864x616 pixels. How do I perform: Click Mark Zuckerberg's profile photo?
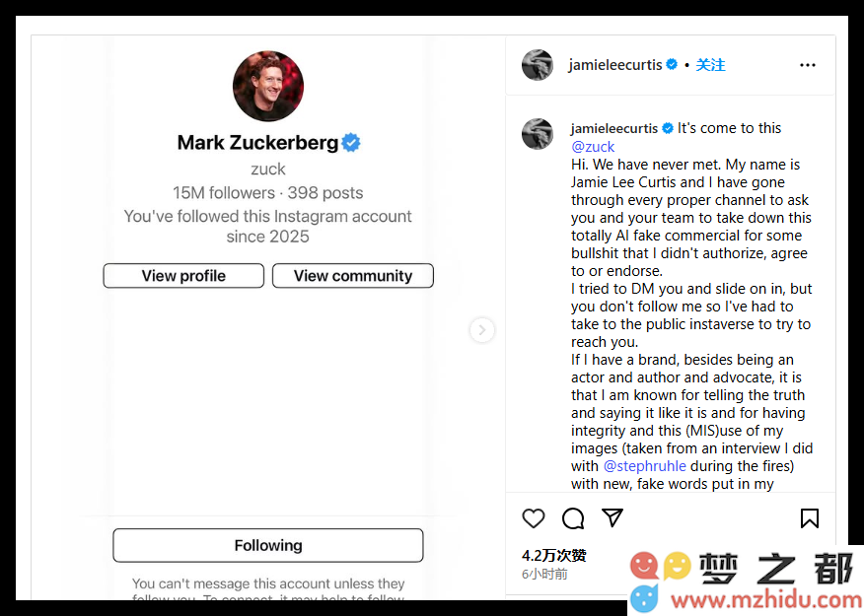(268, 86)
